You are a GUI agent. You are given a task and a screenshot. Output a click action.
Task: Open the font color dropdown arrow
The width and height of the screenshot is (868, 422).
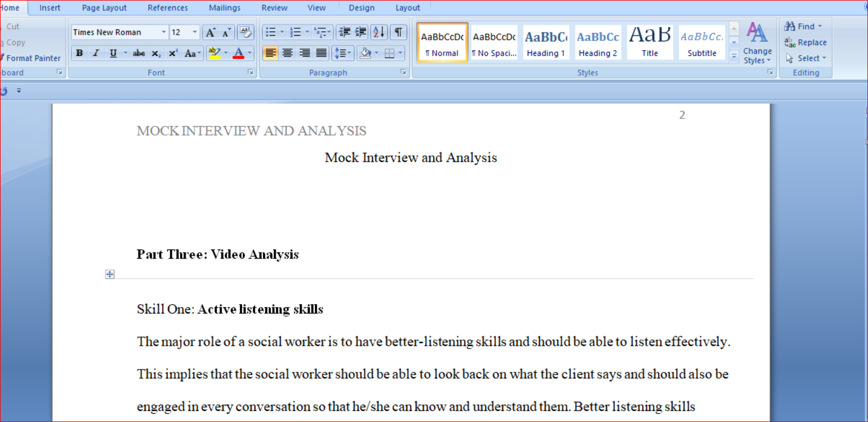coord(250,53)
